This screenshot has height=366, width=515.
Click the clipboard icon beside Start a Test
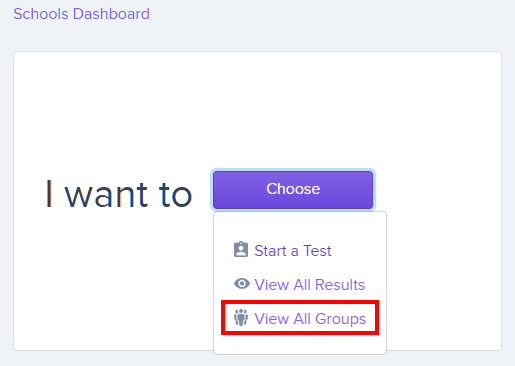click(x=241, y=249)
